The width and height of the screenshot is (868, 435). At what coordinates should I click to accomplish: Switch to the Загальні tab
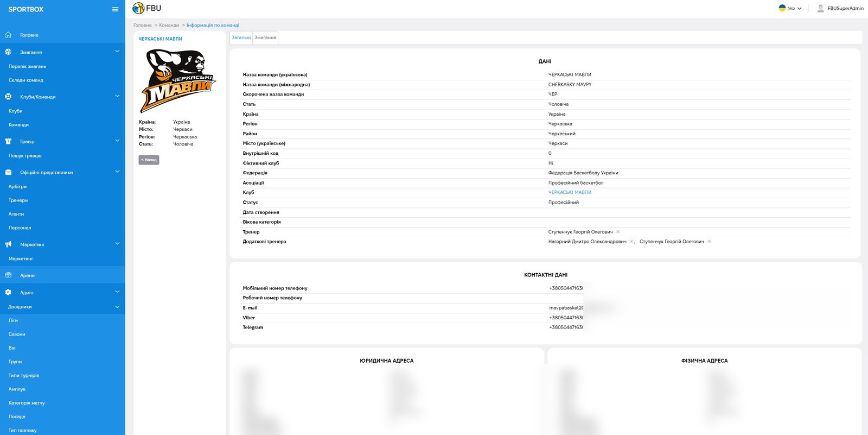[241, 37]
